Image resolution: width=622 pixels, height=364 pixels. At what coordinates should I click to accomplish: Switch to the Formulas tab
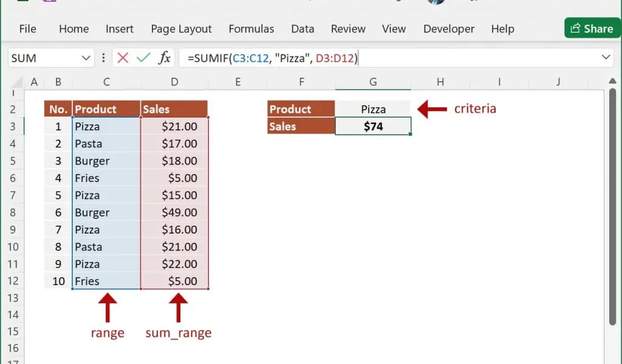tap(251, 29)
